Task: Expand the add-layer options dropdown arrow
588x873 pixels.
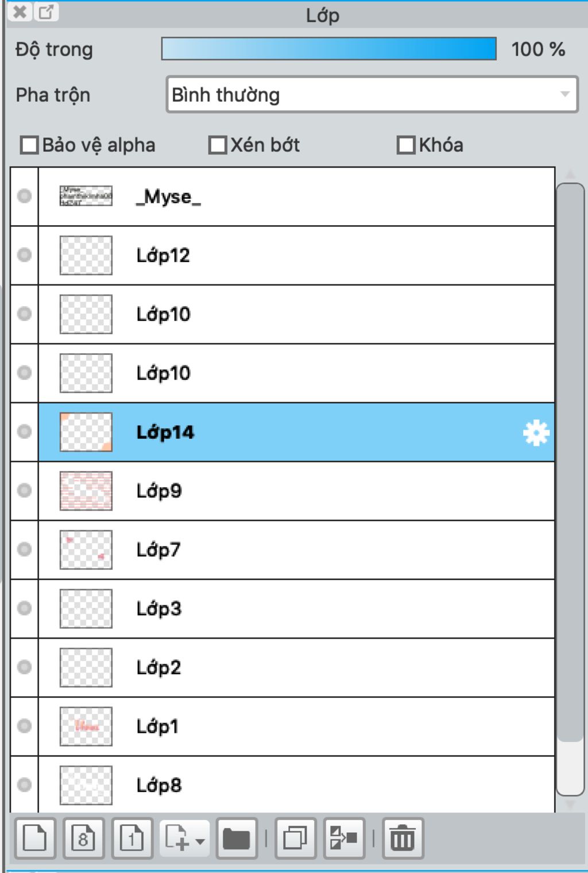Action: 200,842
